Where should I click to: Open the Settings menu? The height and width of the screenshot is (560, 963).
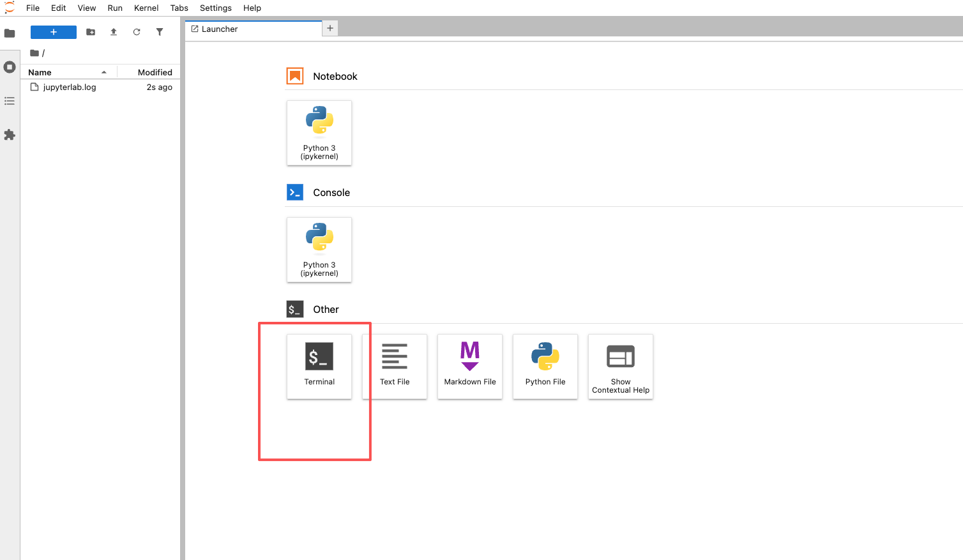(x=215, y=8)
